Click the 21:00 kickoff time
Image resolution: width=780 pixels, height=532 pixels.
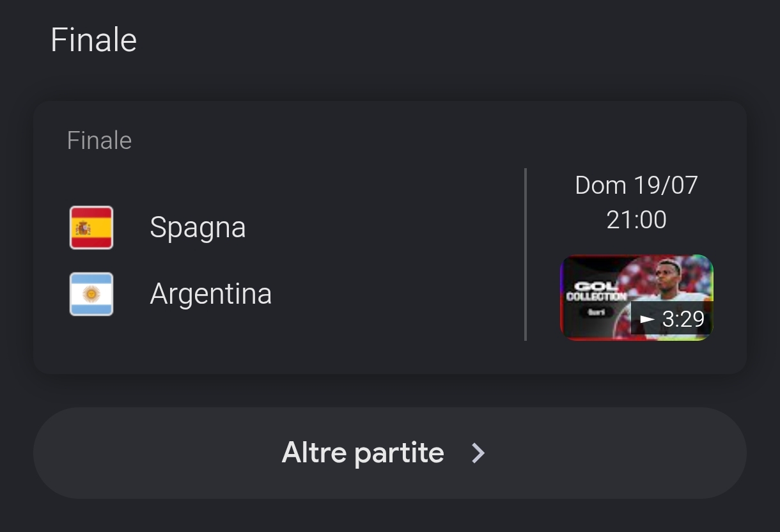pyautogui.click(x=636, y=220)
